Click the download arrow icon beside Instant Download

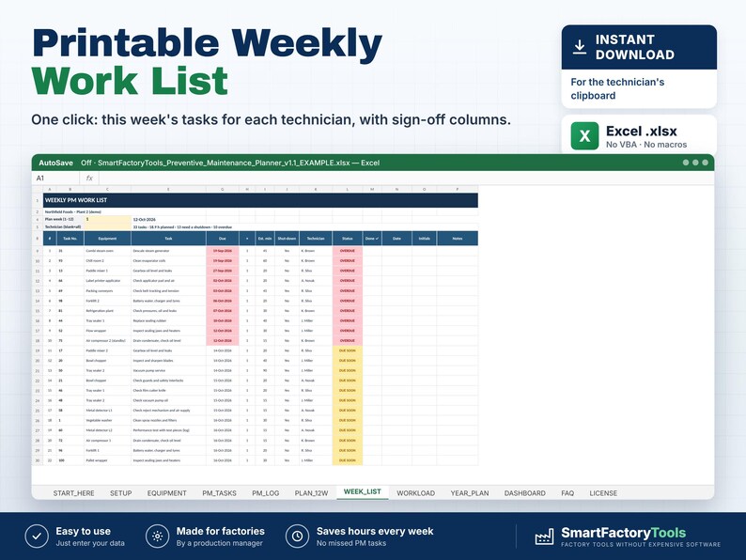coord(580,47)
